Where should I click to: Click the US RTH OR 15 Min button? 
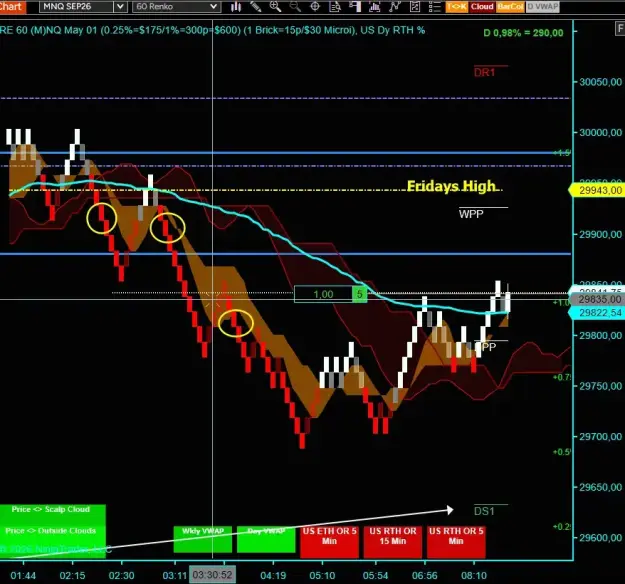(393, 541)
